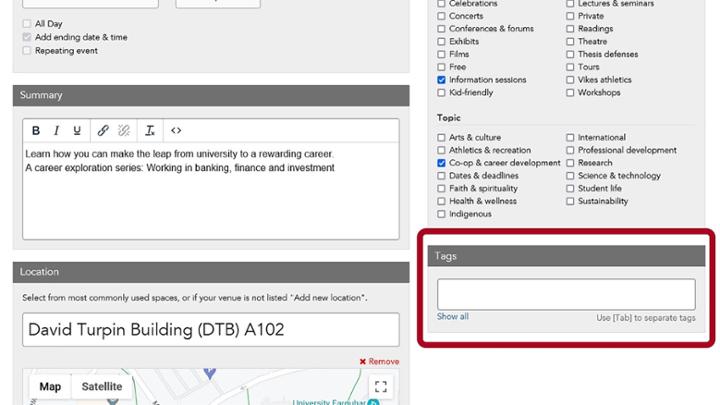Expand the map to fullscreen

[379, 386]
